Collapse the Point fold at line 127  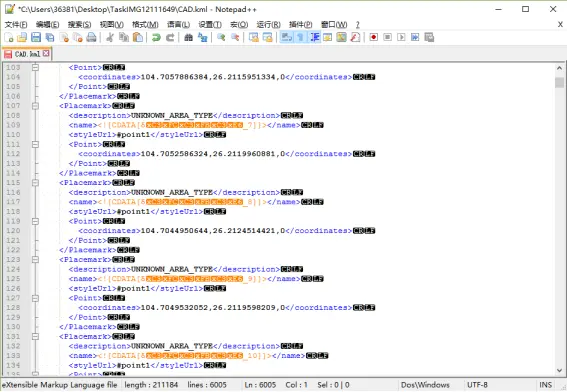[35, 298]
